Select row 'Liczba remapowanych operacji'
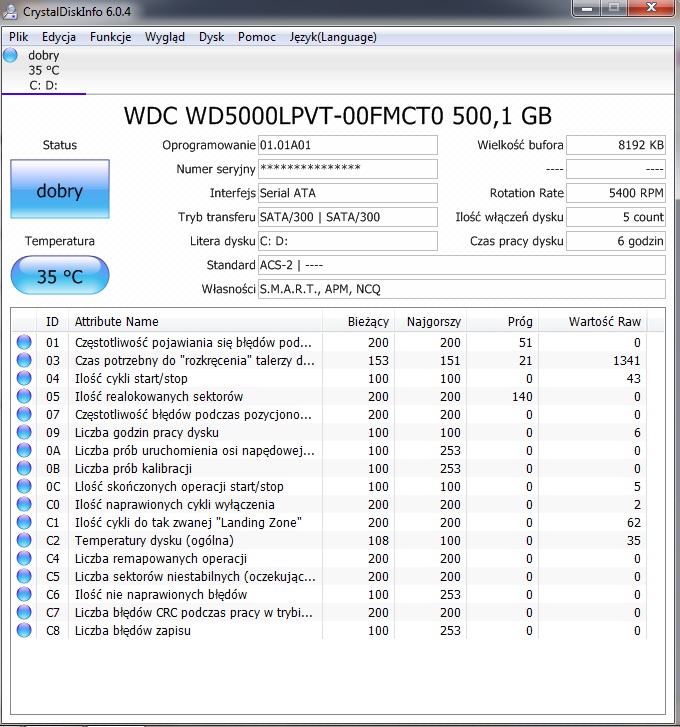This screenshot has height=727, width=680. click(x=330, y=558)
